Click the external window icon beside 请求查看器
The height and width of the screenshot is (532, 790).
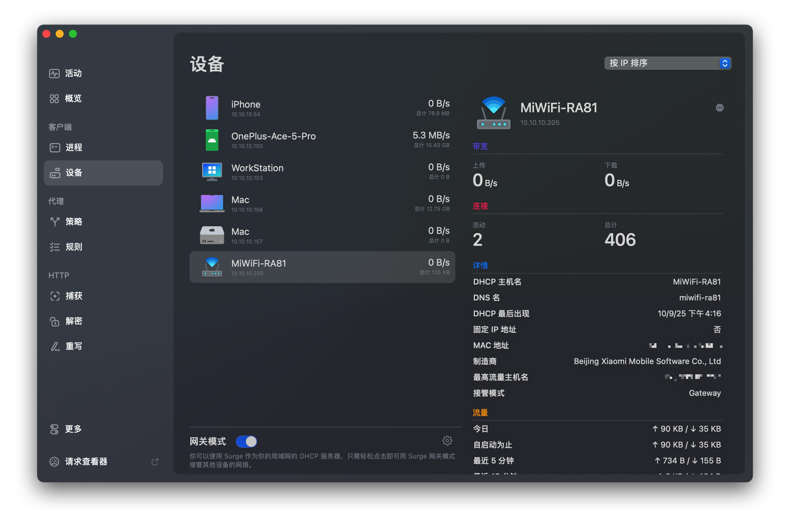point(155,461)
